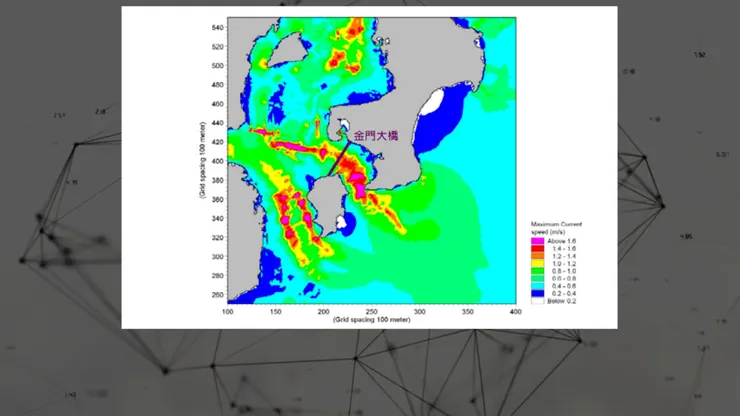Click the '1.2 - 1.4' legend text
This screenshot has height=416, width=740.
[x=564, y=256]
